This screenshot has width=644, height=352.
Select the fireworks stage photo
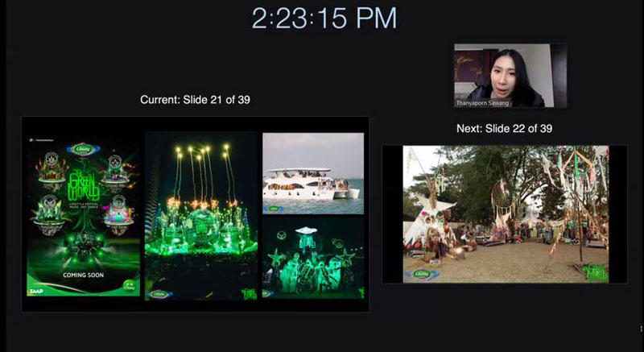pyautogui.click(x=201, y=216)
